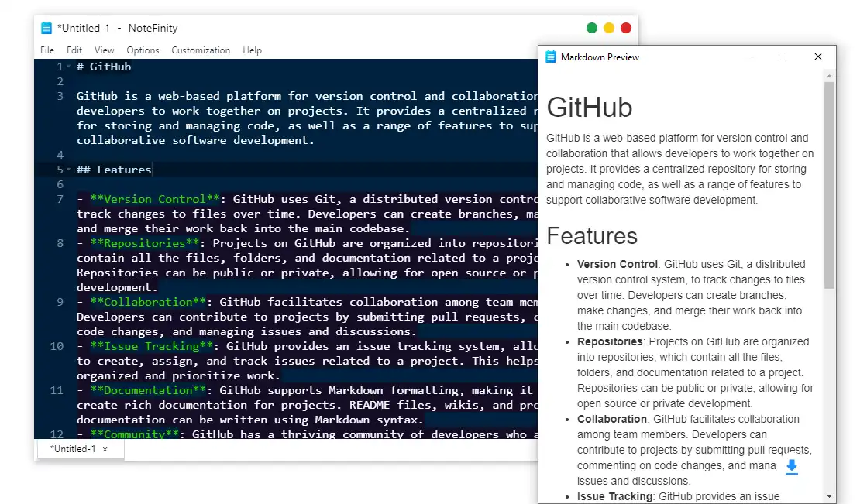The image size is (867, 504).
Task: Click the green circle window button in NoteFinity
Action: point(592,28)
